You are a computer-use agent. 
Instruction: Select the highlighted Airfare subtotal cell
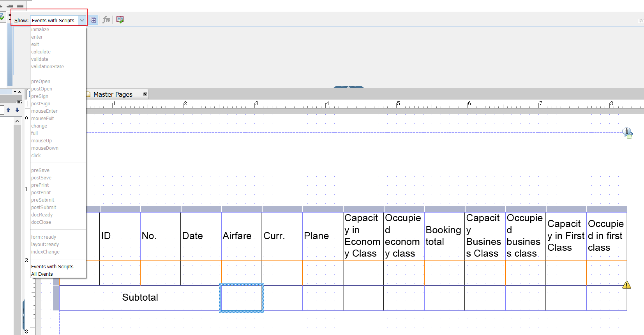point(242,298)
